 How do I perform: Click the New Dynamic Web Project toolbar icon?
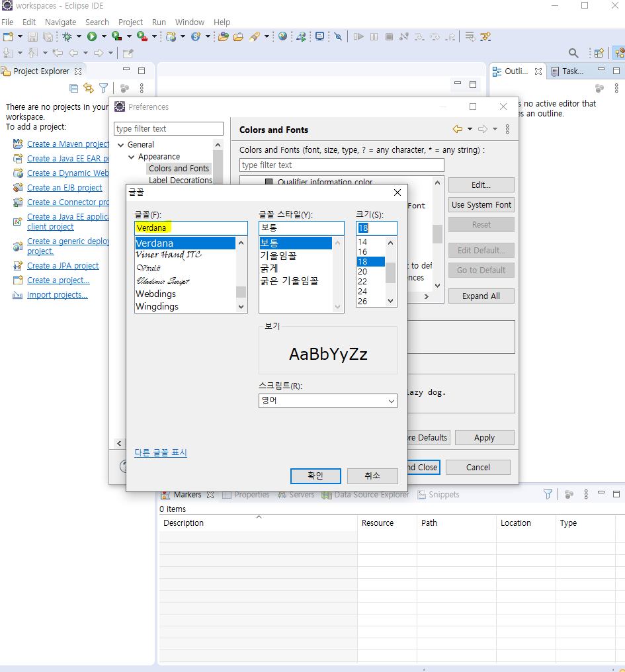coord(171,37)
